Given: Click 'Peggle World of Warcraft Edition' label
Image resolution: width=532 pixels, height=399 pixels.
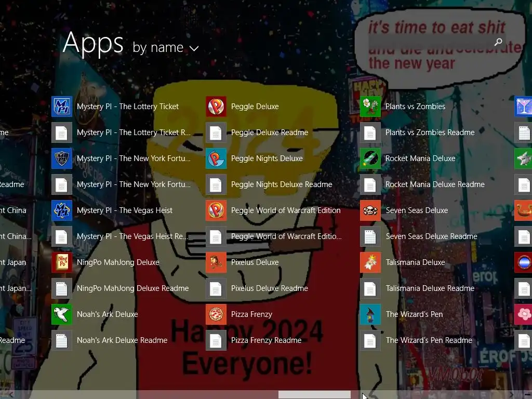Looking at the screenshot, I should coord(286,210).
